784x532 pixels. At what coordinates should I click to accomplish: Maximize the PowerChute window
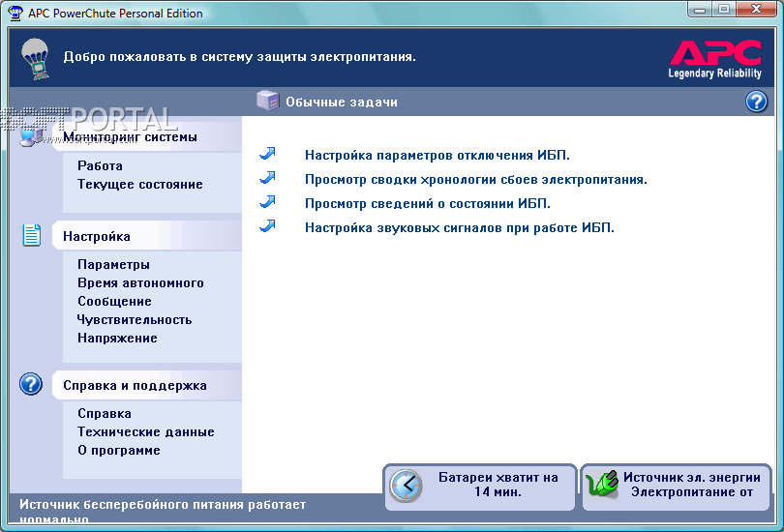[723, 10]
